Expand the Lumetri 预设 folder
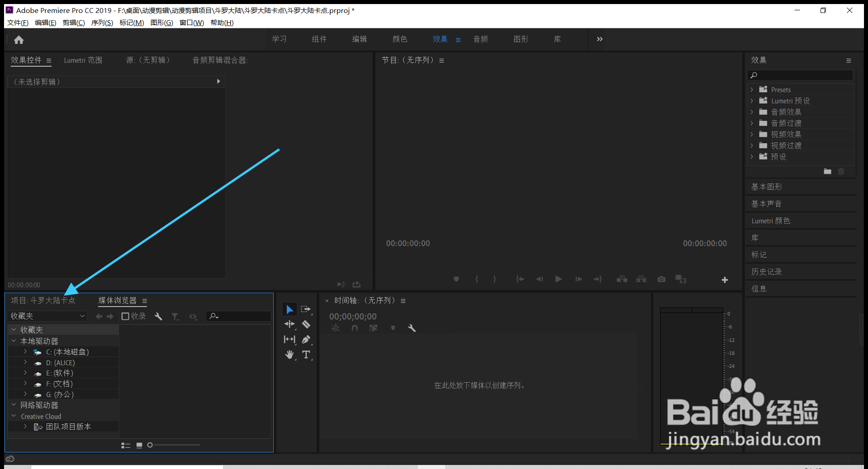Image resolution: width=868 pixels, height=469 pixels. (752, 101)
